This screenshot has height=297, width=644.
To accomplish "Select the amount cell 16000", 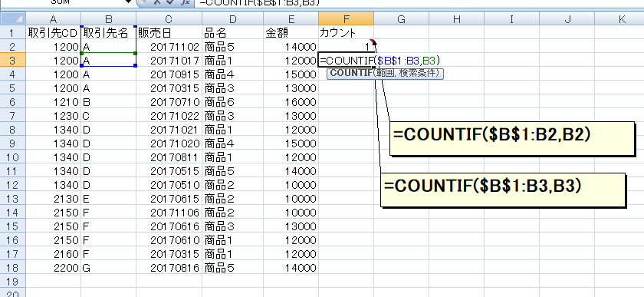I will click(x=291, y=102).
